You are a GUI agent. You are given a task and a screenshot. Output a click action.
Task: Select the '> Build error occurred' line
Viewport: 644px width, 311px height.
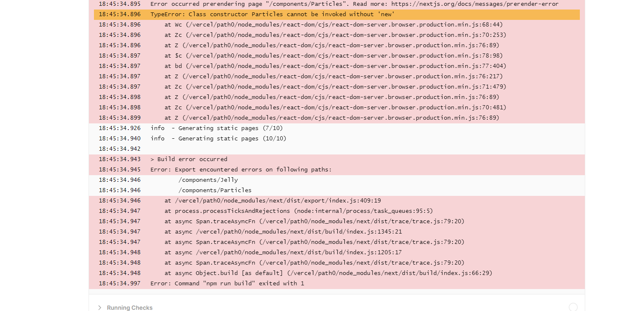(337, 159)
